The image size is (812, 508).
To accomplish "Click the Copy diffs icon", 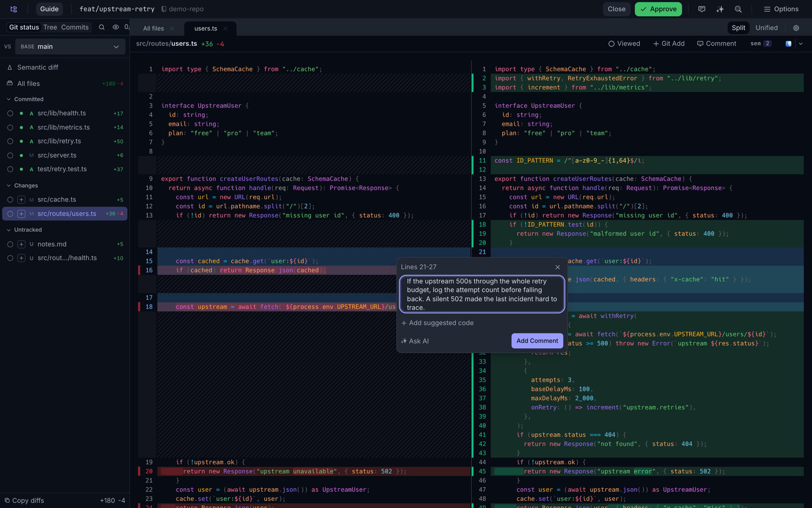I will tap(7, 500).
